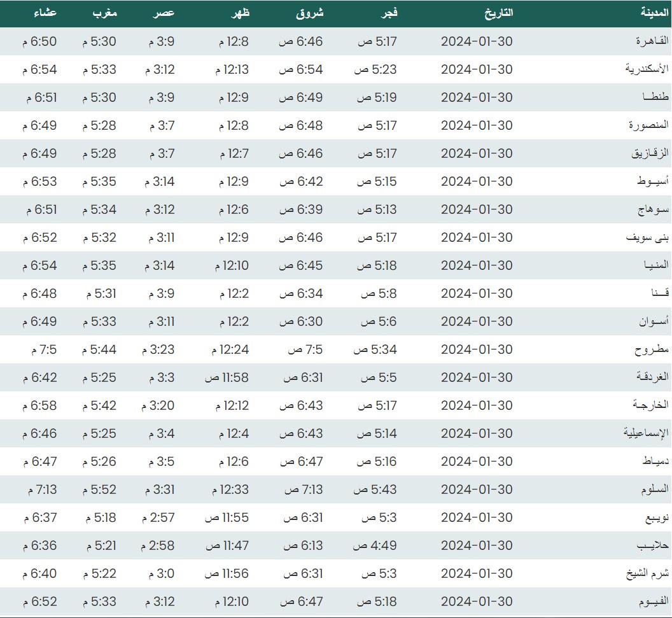Click the المدينة column header
672x618 pixels.
tap(653, 13)
